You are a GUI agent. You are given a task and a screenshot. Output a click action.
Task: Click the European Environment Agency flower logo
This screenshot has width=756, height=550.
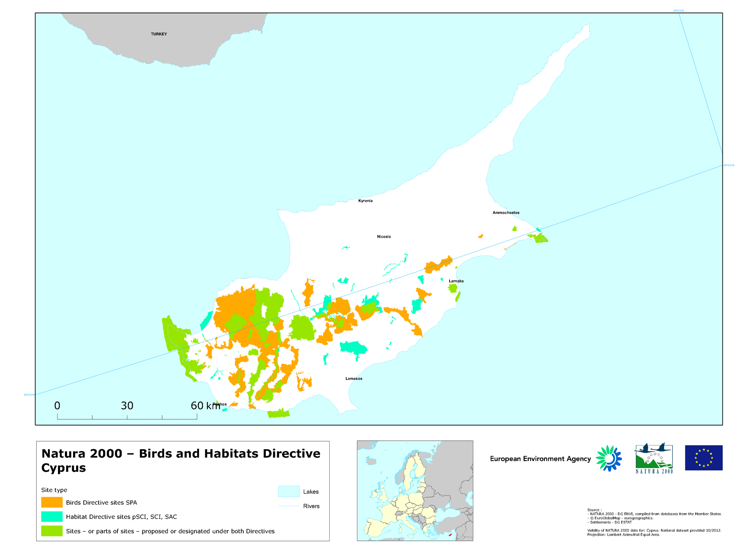point(608,458)
